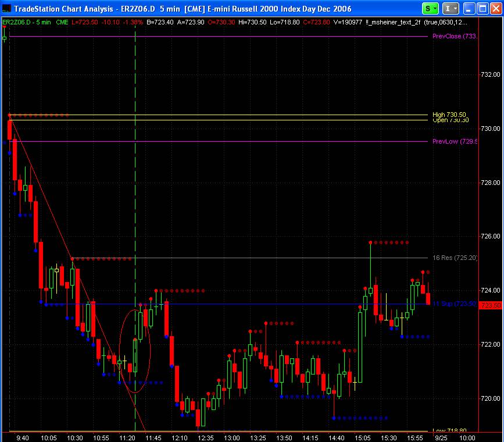This screenshot has width=504, height=442.
Task: Click the 11:20 time axis label
Action: tap(127, 438)
